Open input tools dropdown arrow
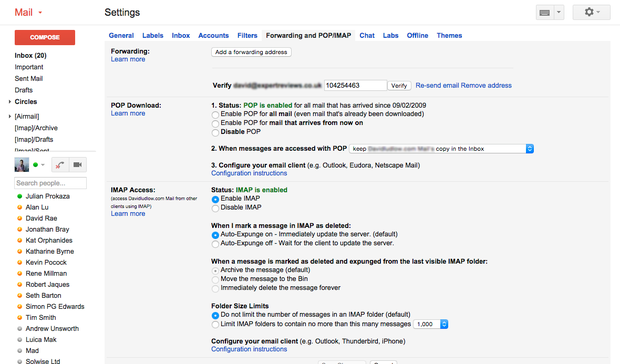Image resolution: width=620 pixels, height=364 pixels. tap(559, 13)
